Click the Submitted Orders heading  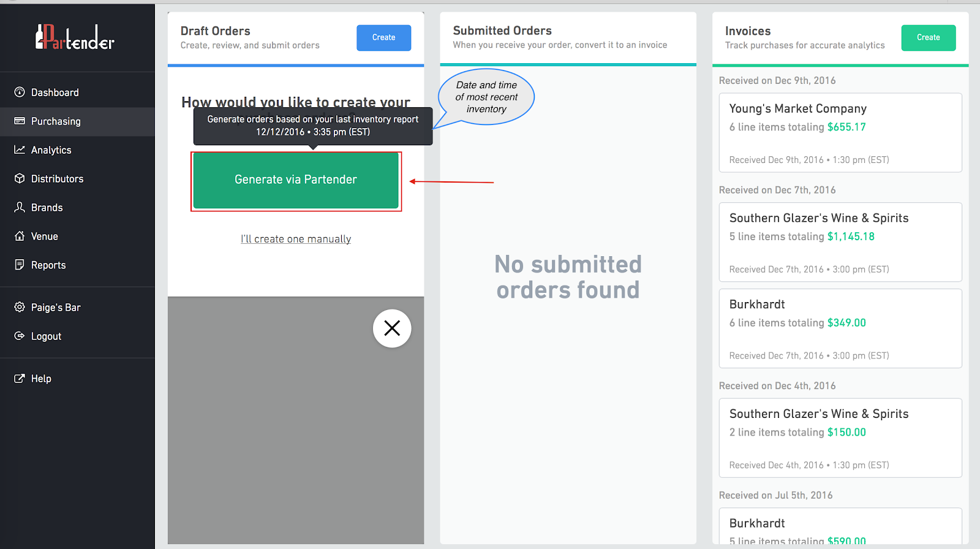pos(502,31)
